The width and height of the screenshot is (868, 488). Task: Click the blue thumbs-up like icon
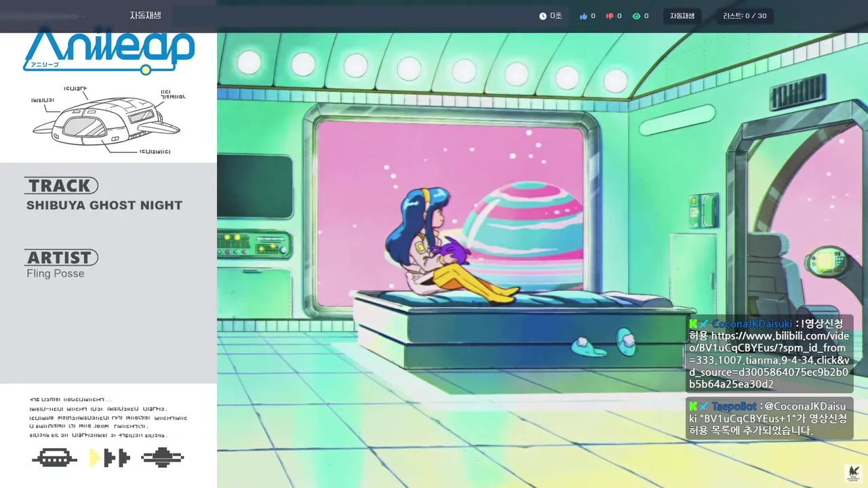click(583, 16)
